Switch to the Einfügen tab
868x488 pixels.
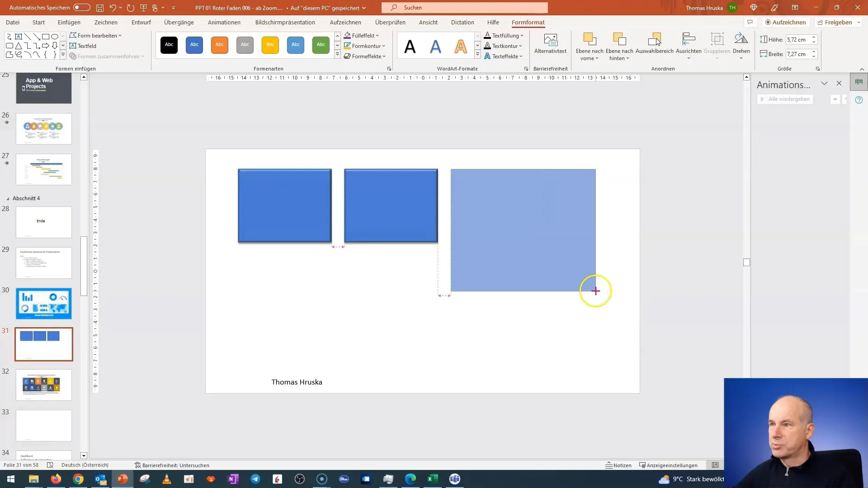pos(69,22)
